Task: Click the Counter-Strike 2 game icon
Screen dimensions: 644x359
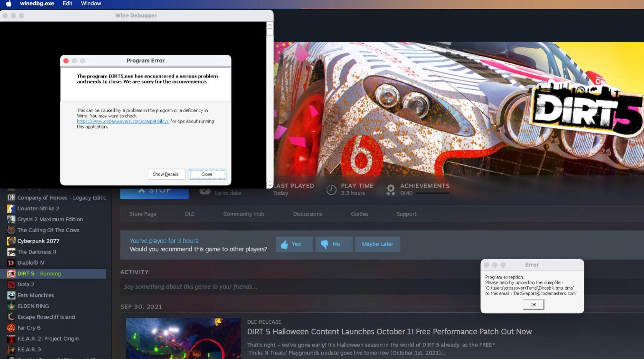Action: pyautogui.click(x=11, y=208)
